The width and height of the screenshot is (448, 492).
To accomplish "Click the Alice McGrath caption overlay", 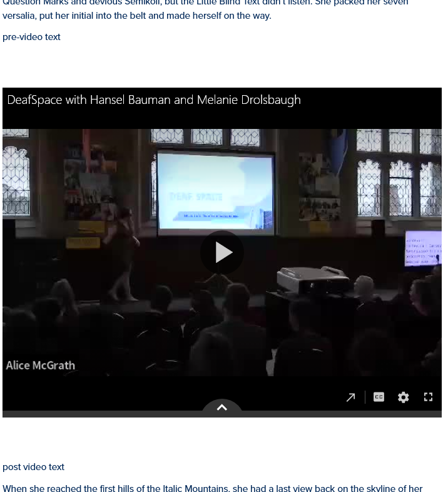I will coord(41,365).
